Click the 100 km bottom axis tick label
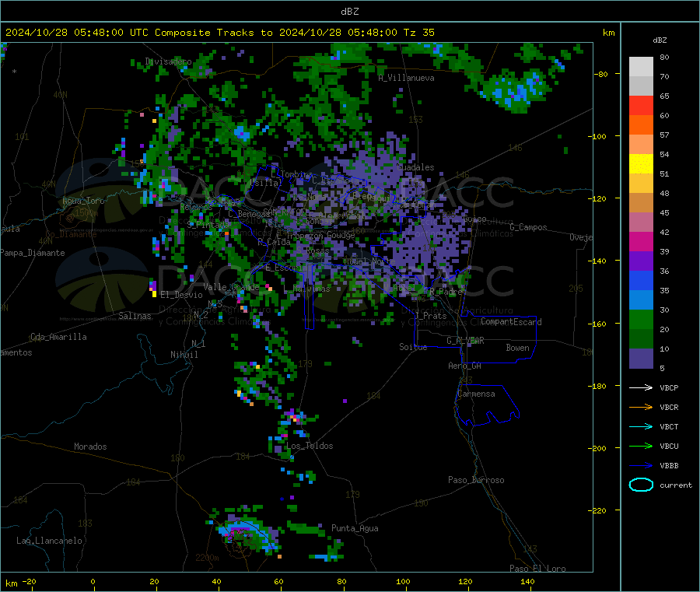 pos(403,581)
